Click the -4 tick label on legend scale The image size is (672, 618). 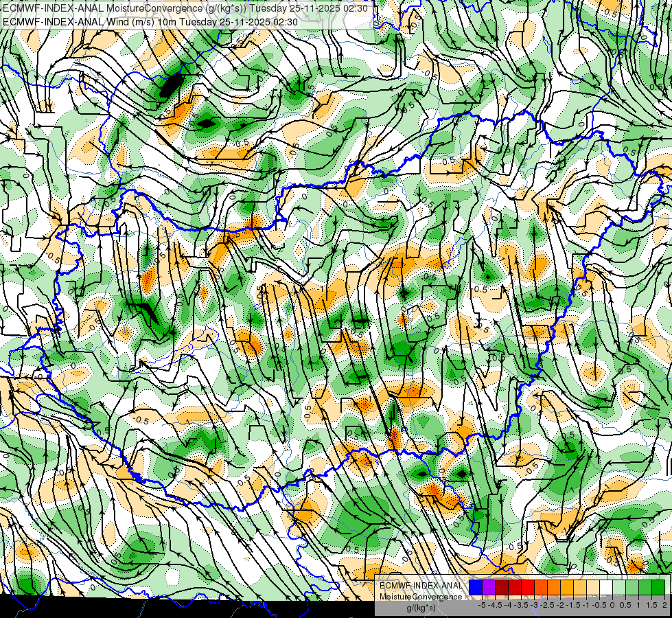coord(508,605)
